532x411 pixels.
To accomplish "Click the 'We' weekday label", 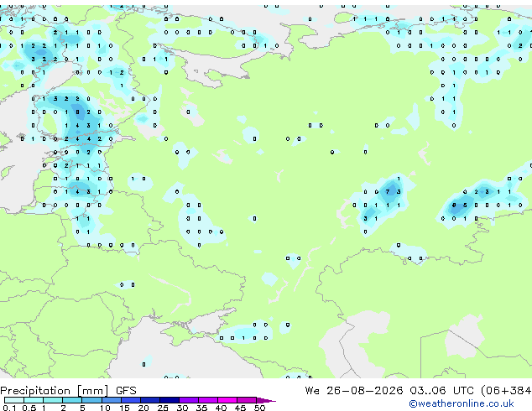I will [x=312, y=391].
